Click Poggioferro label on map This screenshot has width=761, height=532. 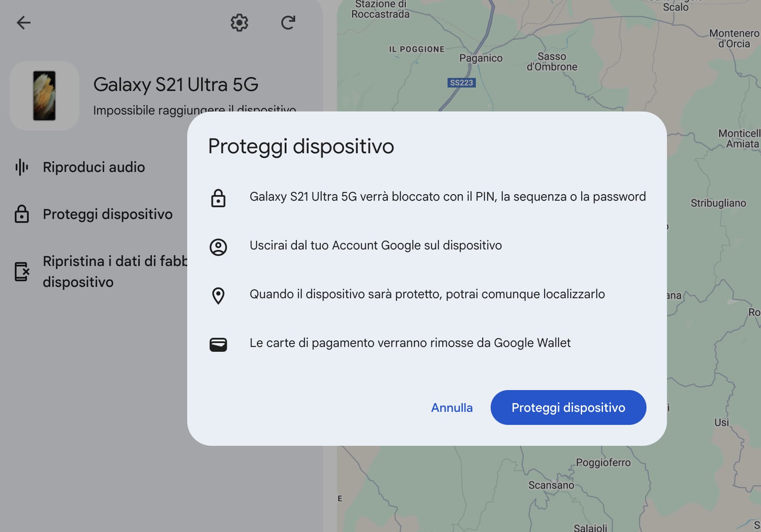click(603, 463)
